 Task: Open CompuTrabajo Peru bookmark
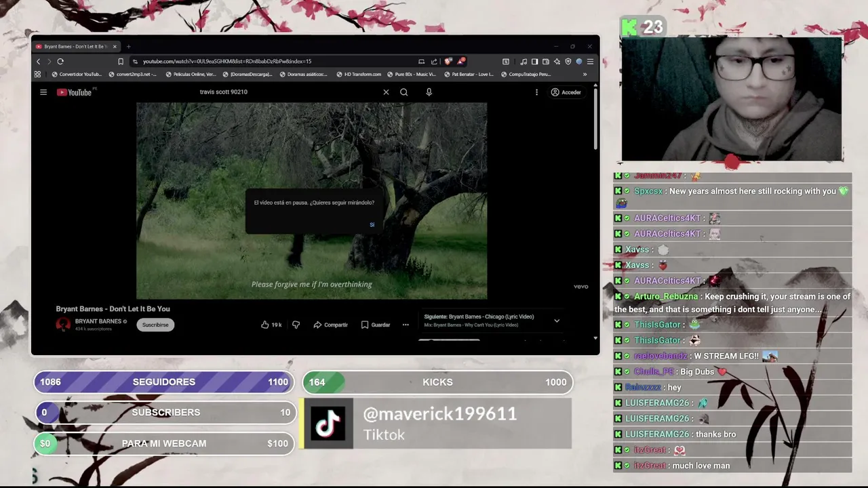pos(526,74)
